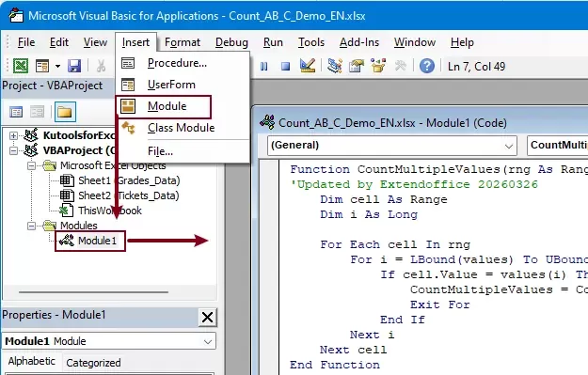588x375 pixels.
Task: Click the Break pause icon in toolbar
Action: click(264, 67)
